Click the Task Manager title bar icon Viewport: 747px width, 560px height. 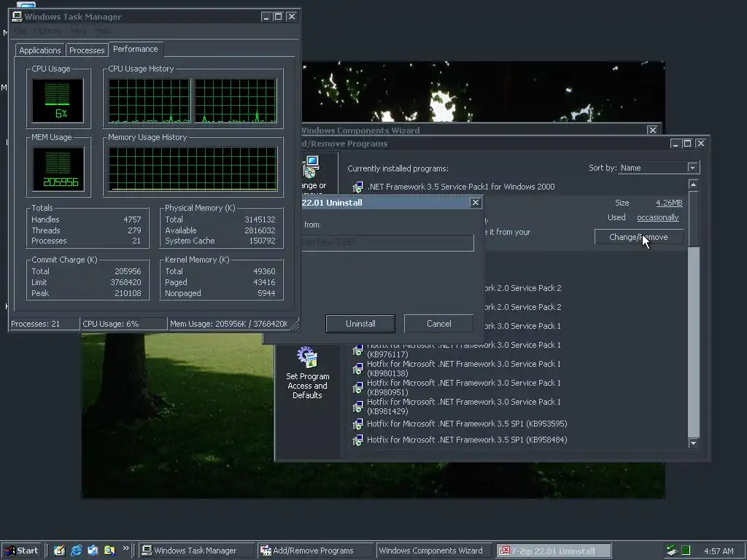(18, 17)
